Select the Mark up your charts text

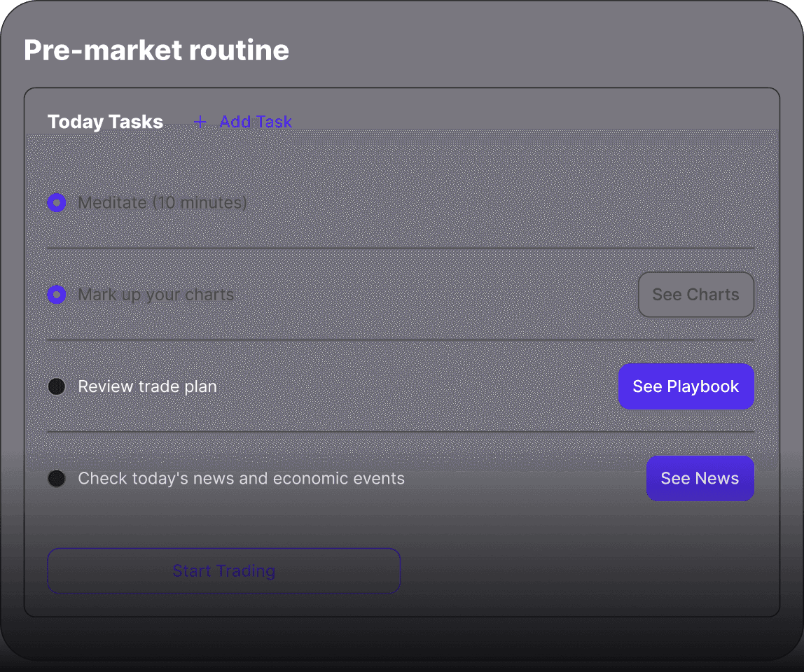156,295
